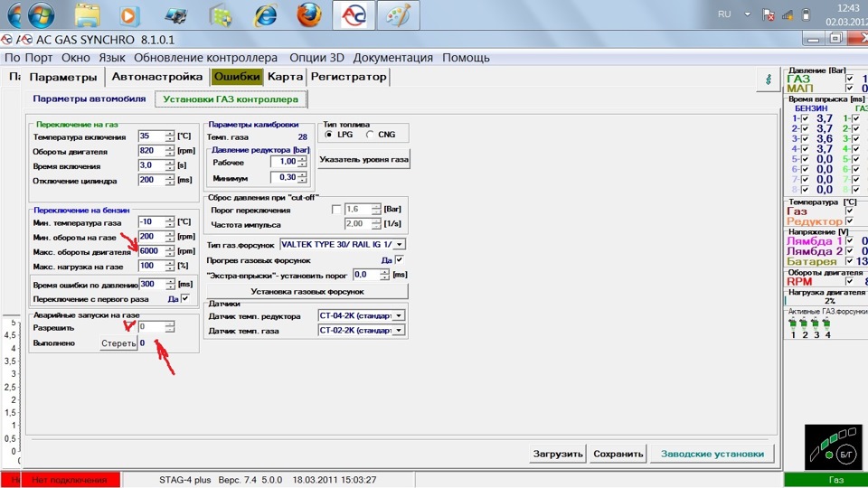Toggle the Батарея voltage checkbox

tap(850, 260)
